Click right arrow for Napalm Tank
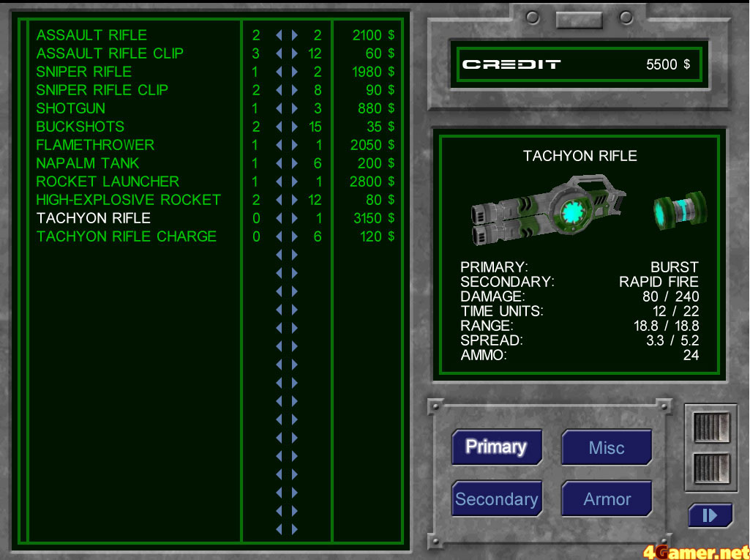The image size is (750, 560). click(295, 163)
